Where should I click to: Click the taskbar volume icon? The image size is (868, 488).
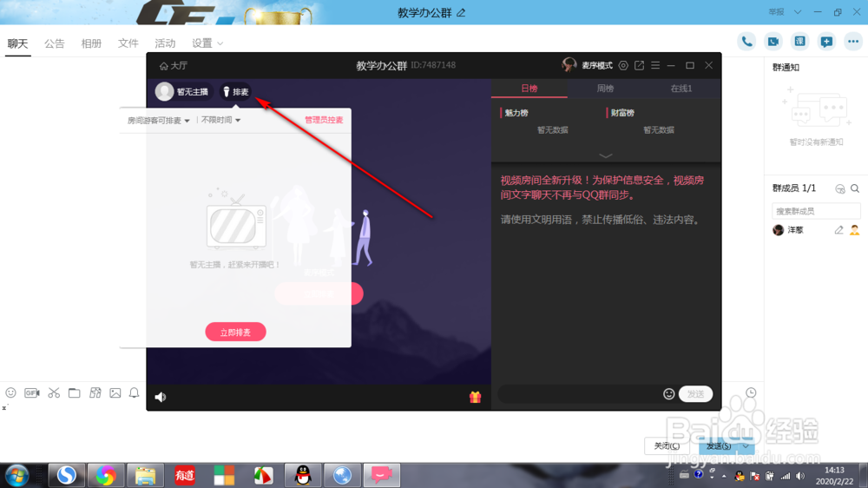[800, 477]
